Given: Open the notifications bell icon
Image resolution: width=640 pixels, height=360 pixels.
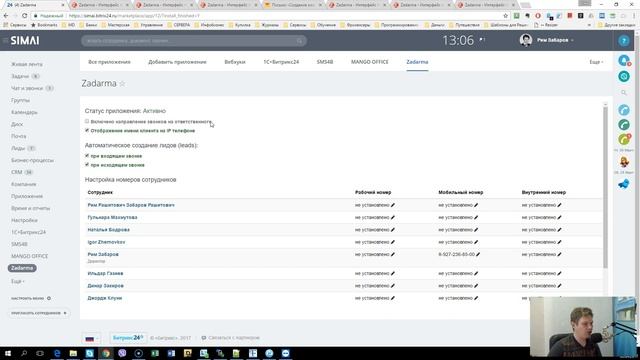Looking at the screenshot, I should tap(624, 60).
